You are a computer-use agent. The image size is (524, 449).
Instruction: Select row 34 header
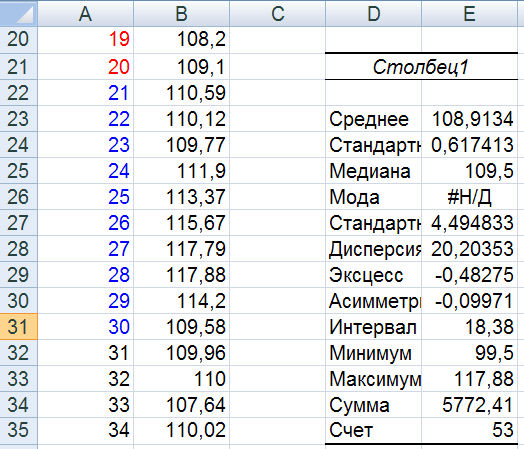point(18,405)
